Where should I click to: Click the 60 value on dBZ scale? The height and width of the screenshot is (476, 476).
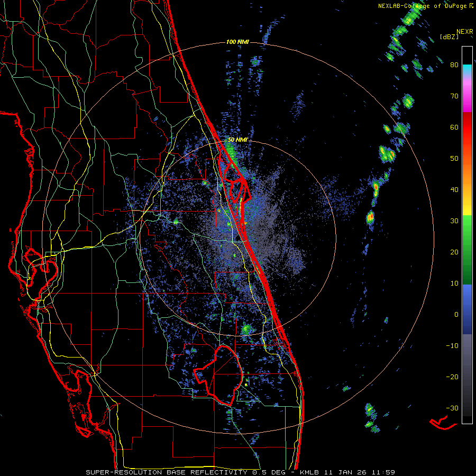point(454,127)
